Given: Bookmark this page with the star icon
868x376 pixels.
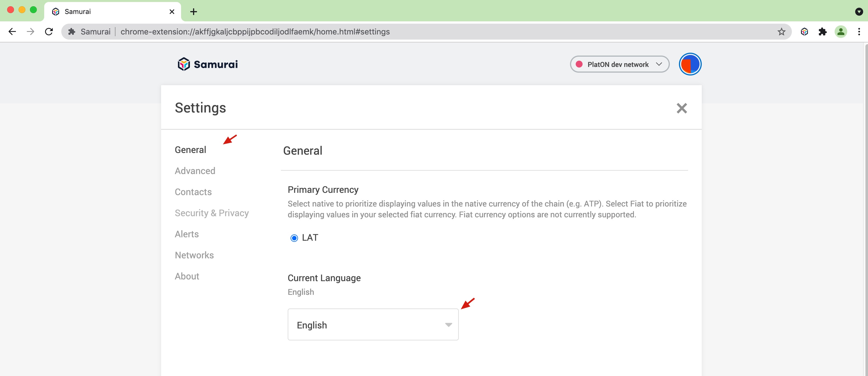Looking at the screenshot, I should point(781,32).
